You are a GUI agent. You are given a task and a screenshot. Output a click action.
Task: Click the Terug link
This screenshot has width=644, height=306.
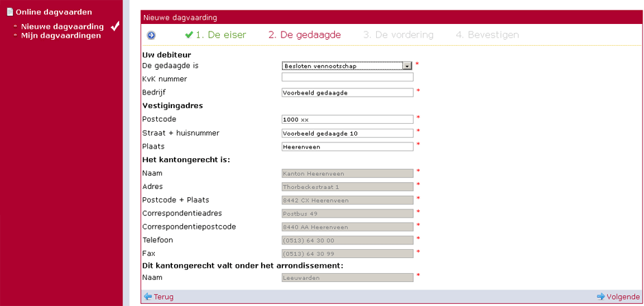coord(164,296)
